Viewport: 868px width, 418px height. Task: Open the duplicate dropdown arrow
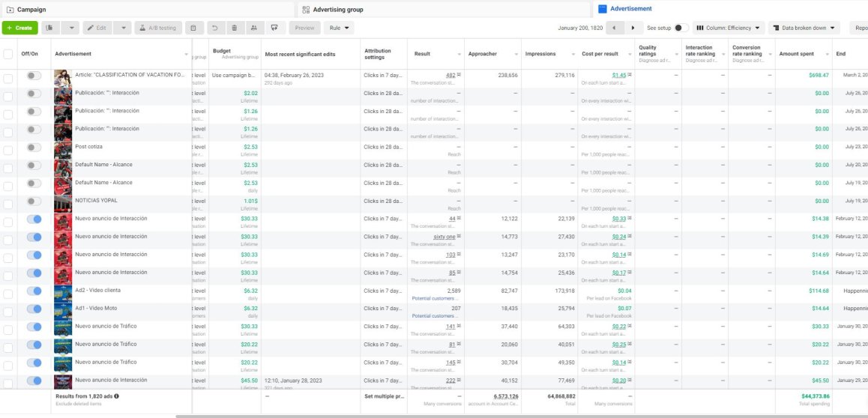pos(70,28)
